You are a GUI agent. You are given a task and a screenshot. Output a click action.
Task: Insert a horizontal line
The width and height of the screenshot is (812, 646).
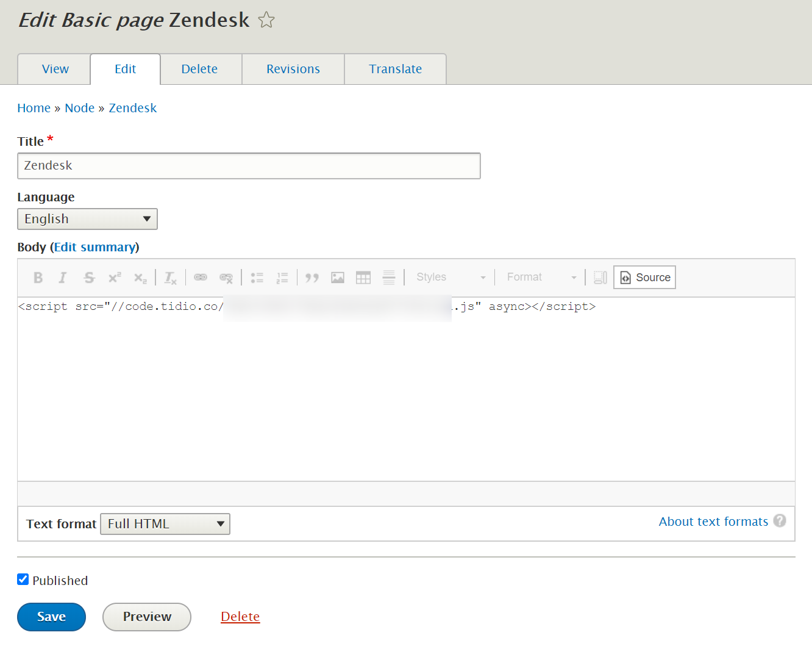pos(389,278)
